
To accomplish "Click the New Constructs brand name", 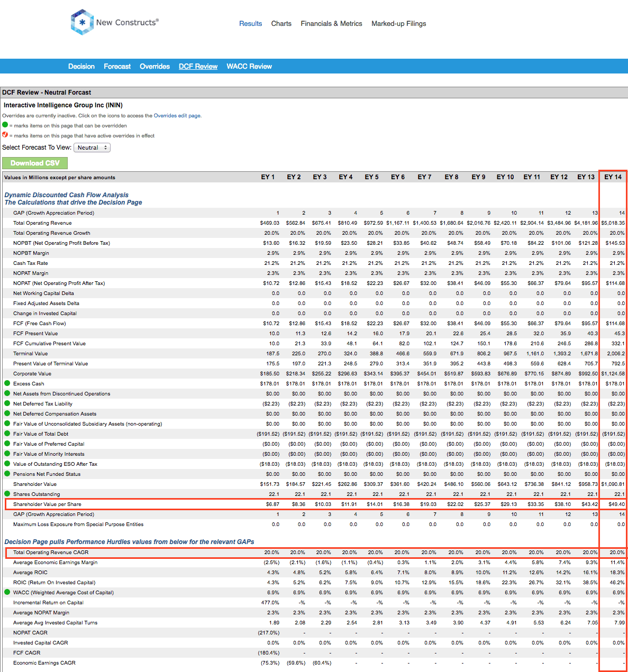I will coord(127,22).
